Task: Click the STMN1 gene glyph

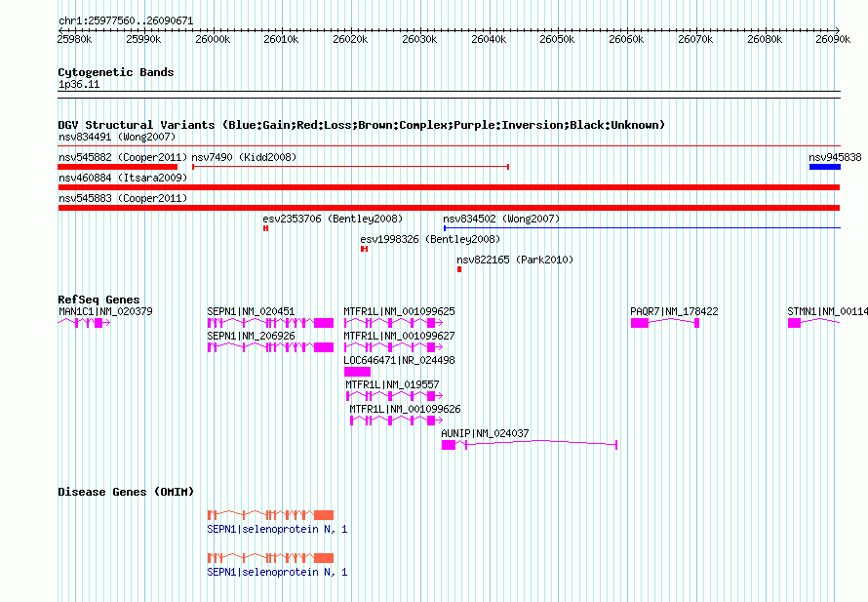Action: (814, 323)
